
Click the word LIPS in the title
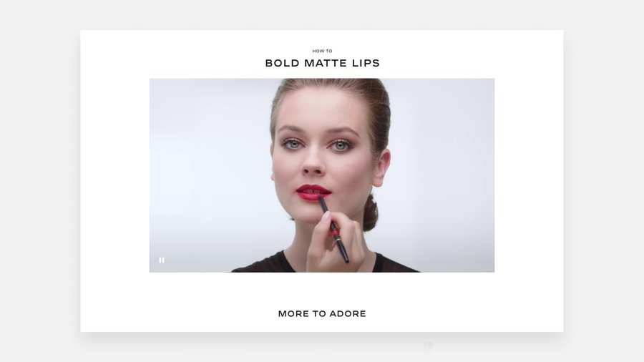click(x=366, y=63)
